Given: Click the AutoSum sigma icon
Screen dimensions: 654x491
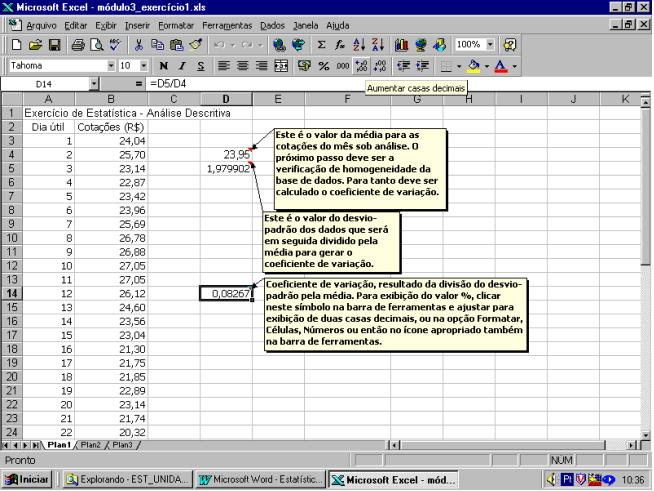Looking at the screenshot, I should 321,45.
